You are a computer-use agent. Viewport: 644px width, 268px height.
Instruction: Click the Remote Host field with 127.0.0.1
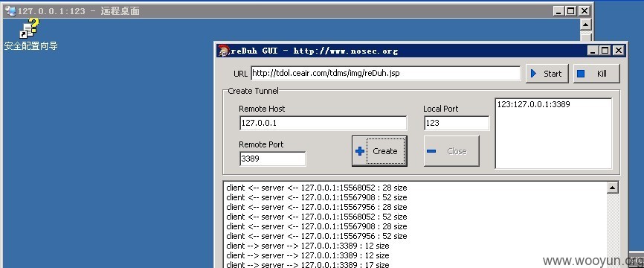click(323, 123)
